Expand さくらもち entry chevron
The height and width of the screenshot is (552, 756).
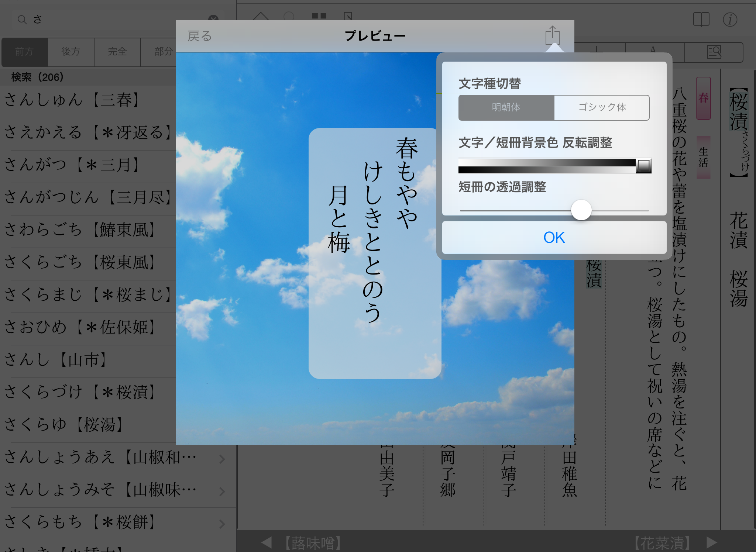(222, 524)
